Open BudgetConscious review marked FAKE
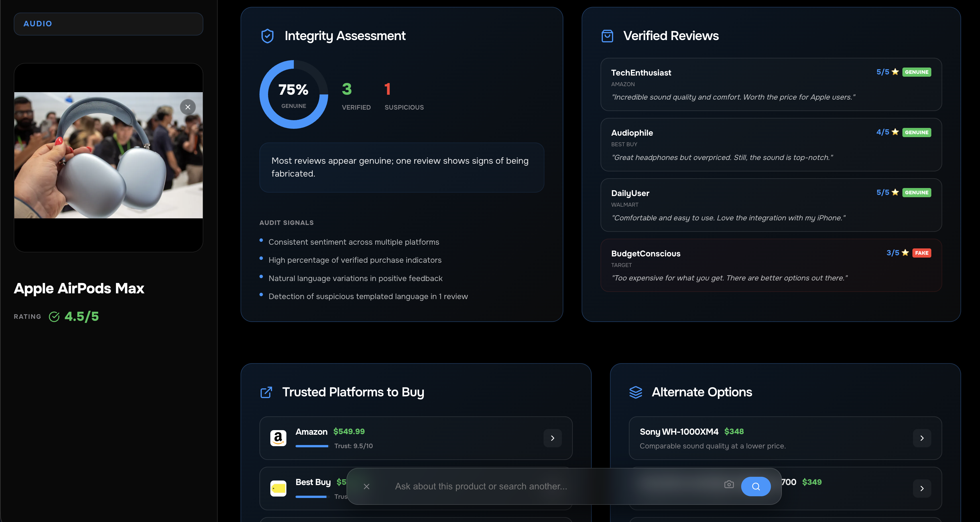Image resolution: width=980 pixels, height=522 pixels. (771, 265)
